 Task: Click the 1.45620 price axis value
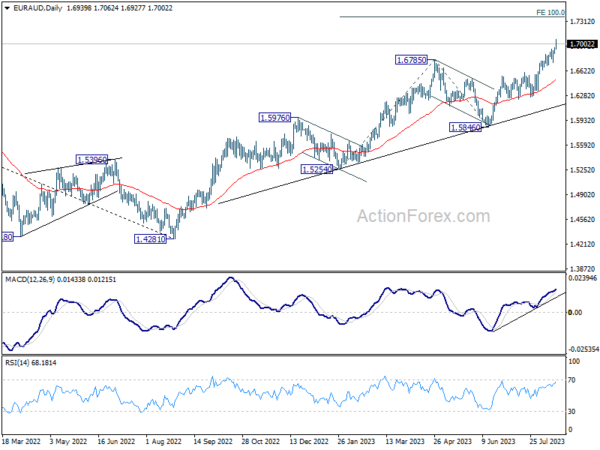[x=582, y=220]
